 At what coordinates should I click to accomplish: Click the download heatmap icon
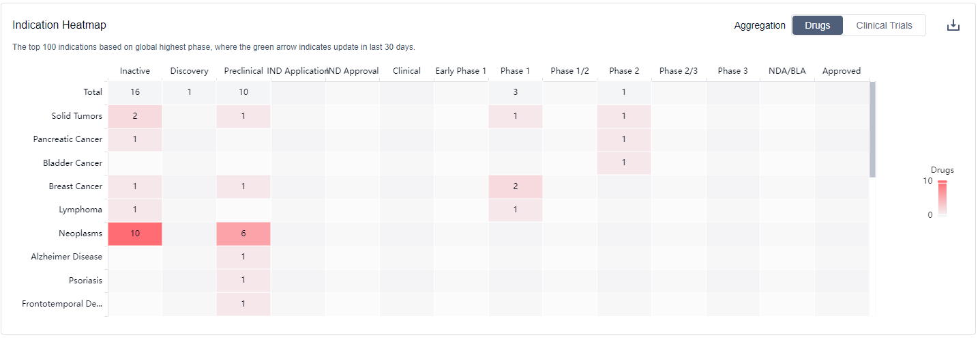tap(953, 26)
